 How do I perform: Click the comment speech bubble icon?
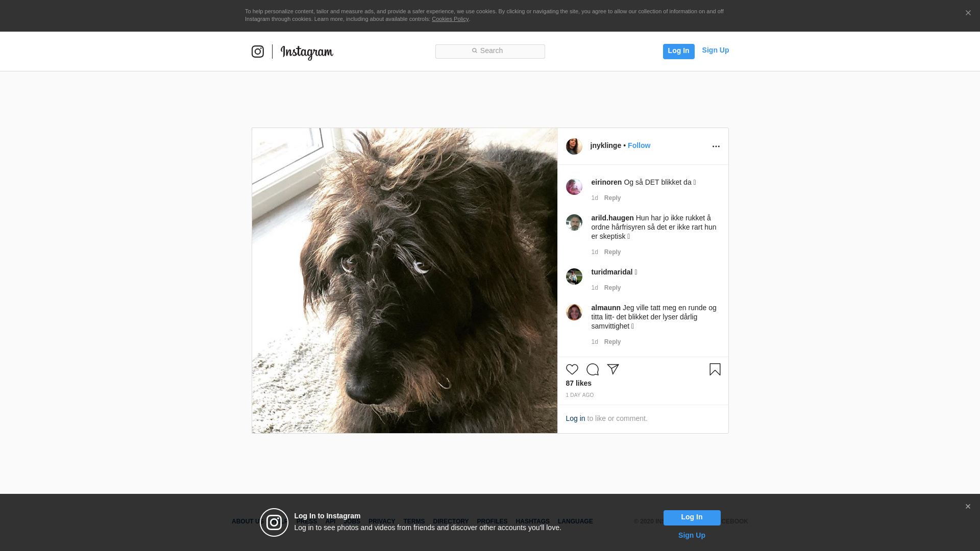592,369
